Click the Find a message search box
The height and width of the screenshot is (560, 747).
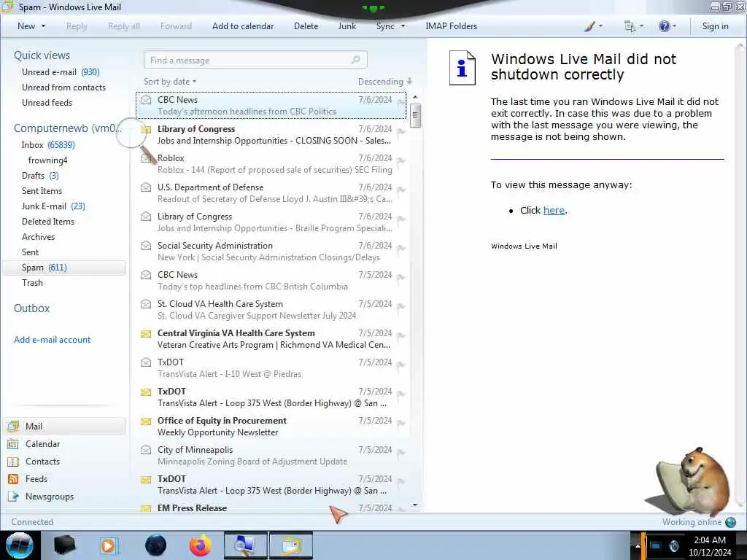click(255, 60)
